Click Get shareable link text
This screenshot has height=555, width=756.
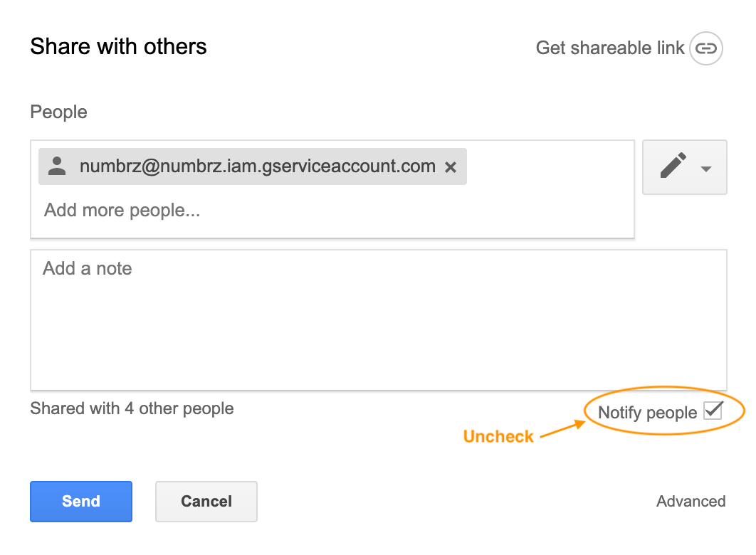tap(610, 48)
